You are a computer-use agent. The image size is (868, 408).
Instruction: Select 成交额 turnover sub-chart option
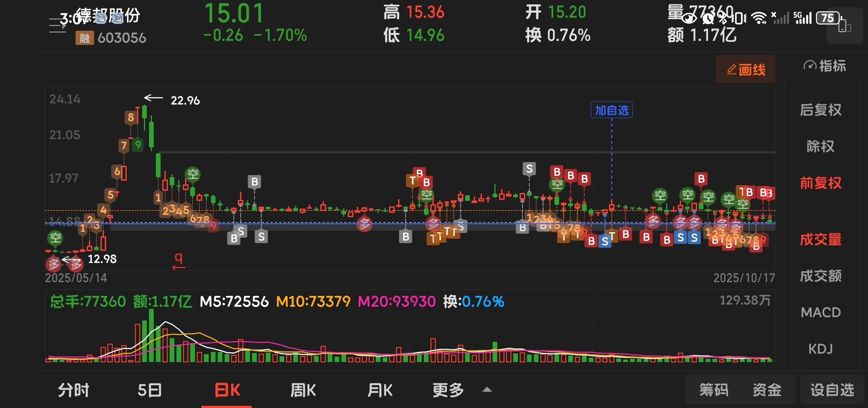(820, 276)
